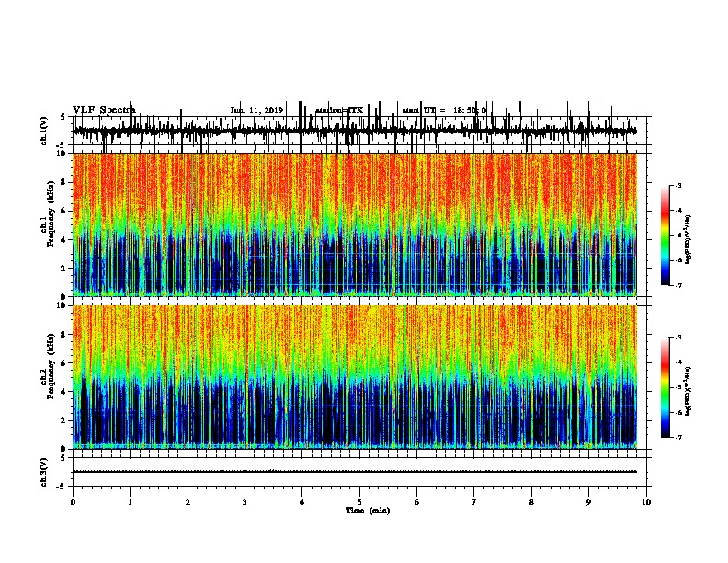Click inside the ch.2 spectrogram panel

click(x=354, y=377)
